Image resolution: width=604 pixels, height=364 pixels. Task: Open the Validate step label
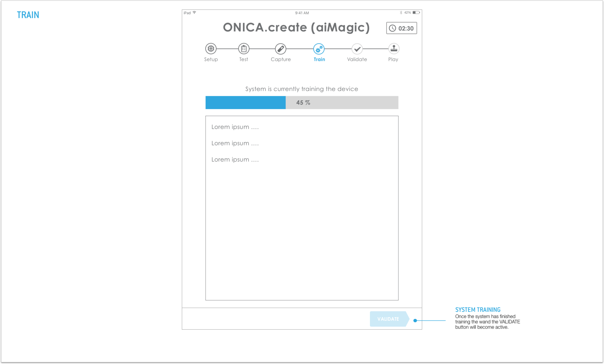(357, 59)
